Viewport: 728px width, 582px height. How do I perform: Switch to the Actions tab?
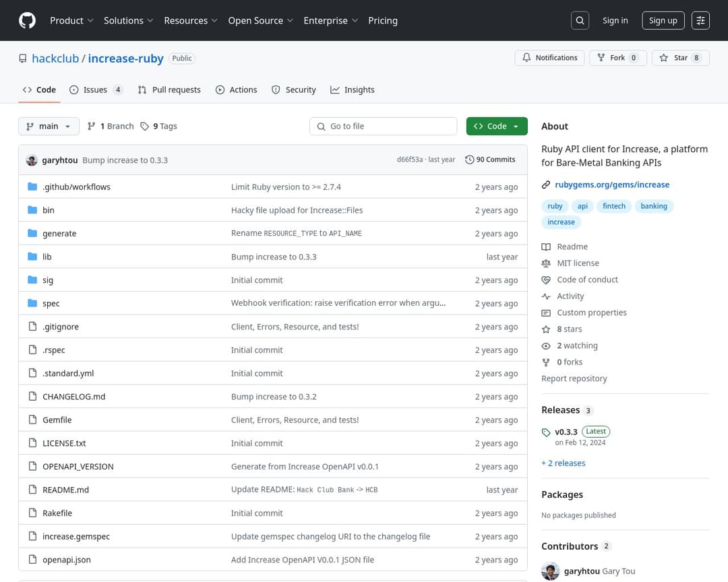237,90
